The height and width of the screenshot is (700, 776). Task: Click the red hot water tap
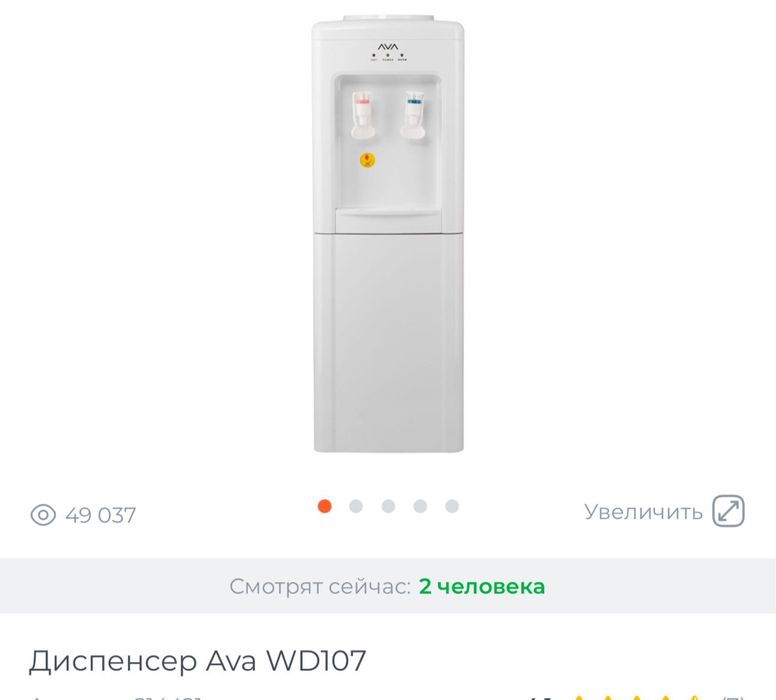pos(363,115)
